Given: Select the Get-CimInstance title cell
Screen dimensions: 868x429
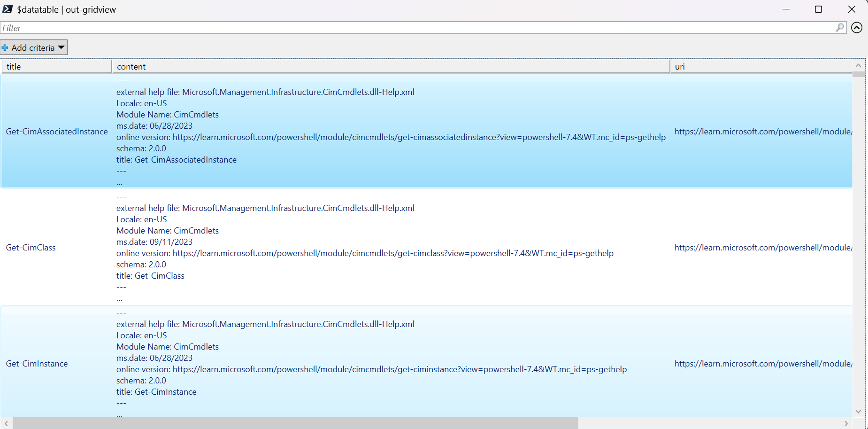Looking at the screenshot, I should (x=37, y=364).
